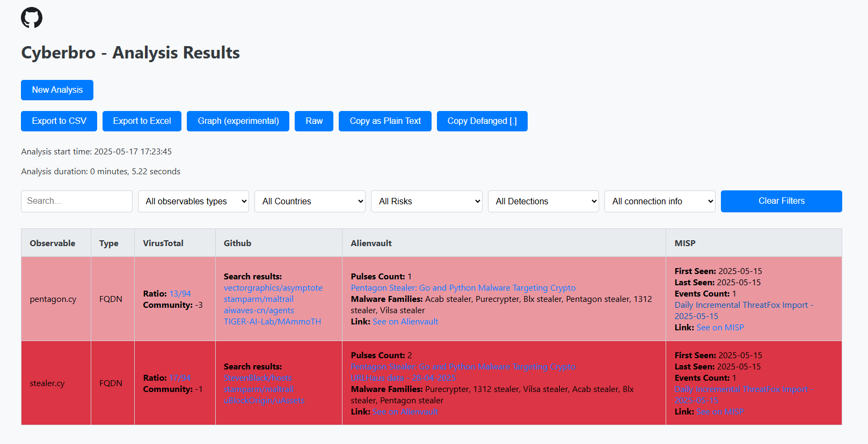Follow See on MISP for stealer.cy
Screen dimensions: 868x444
click(x=720, y=412)
